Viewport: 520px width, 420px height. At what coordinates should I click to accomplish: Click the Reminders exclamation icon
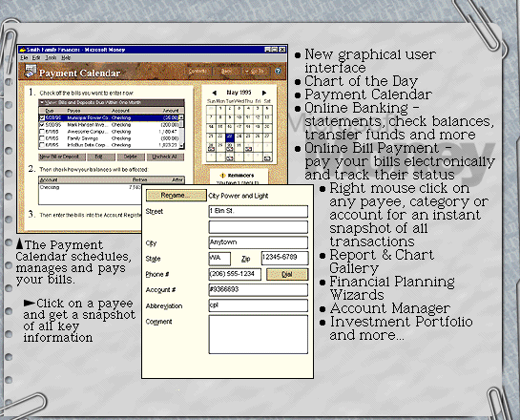pos(223,176)
